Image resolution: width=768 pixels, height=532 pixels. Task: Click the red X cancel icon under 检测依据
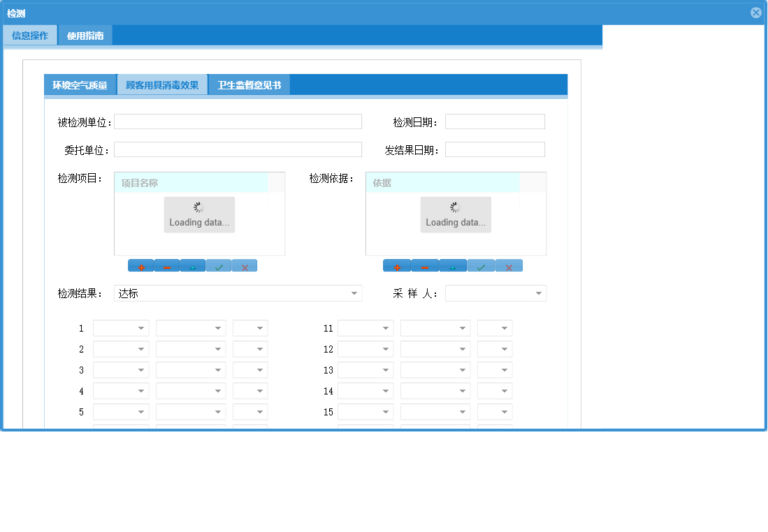click(509, 265)
